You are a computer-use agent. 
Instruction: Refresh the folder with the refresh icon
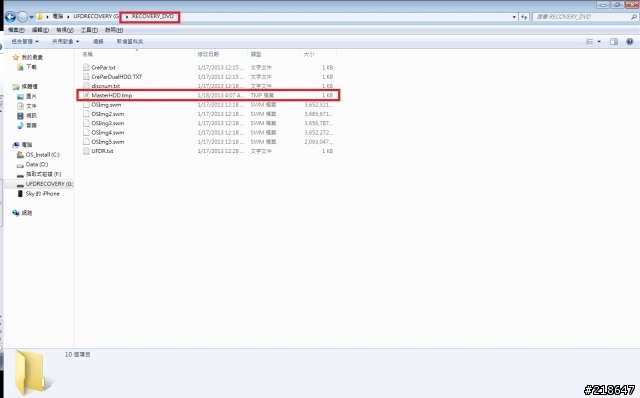click(x=524, y=17)
